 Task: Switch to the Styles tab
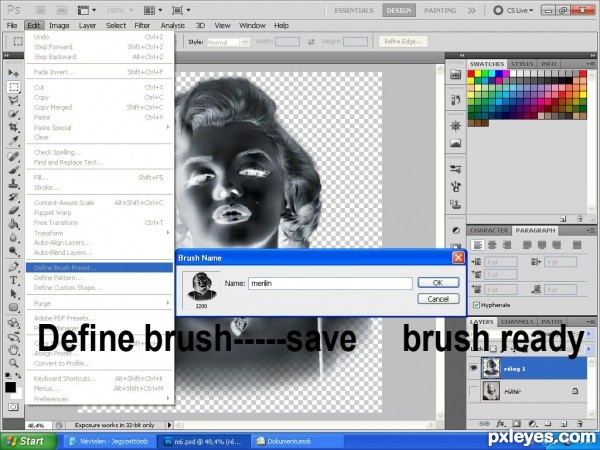(522, 64)
